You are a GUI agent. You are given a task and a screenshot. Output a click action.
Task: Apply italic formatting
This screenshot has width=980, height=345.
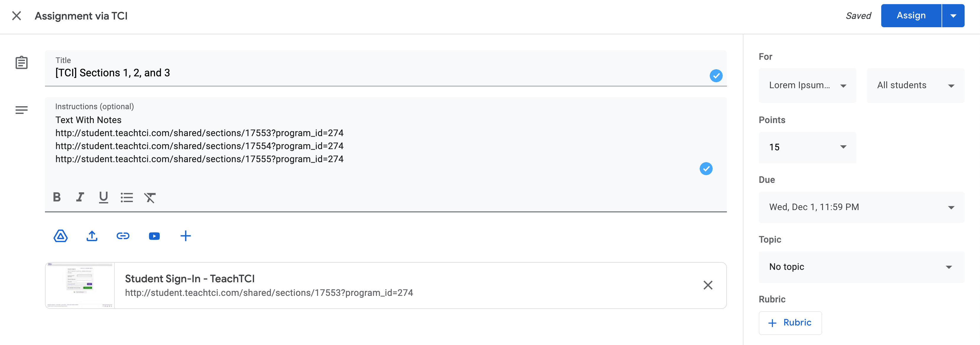[80, 198]
